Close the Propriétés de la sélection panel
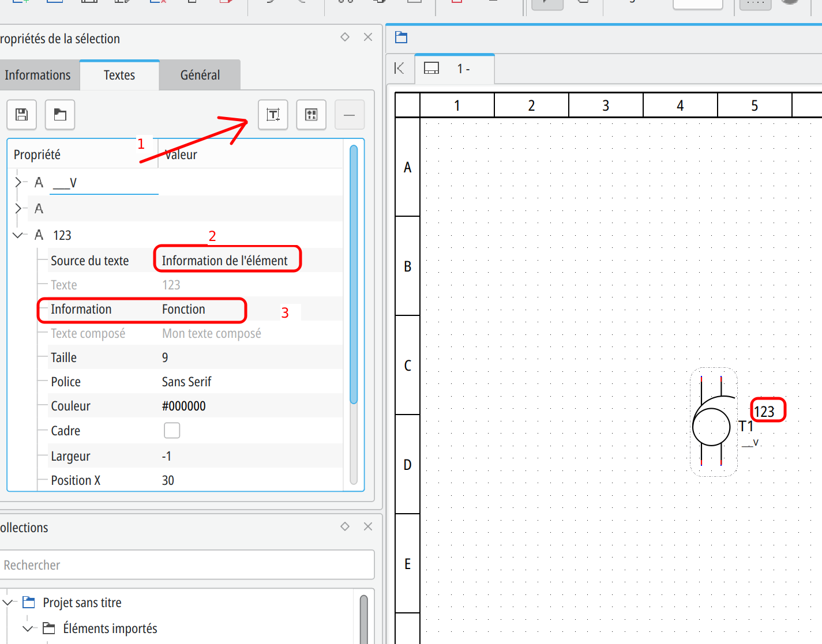 click(x=368, y=37)
